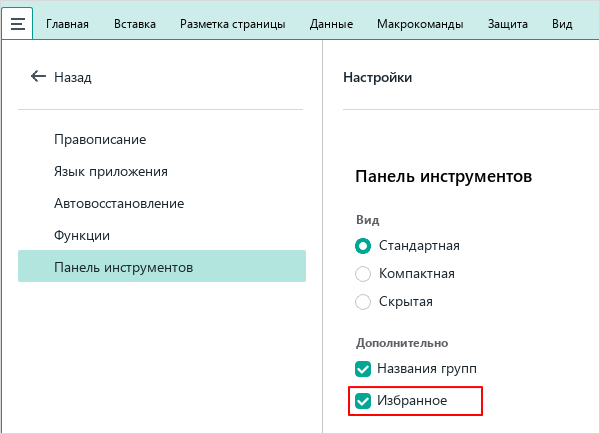
Task: Choose the Стандартная toolbar view
Action: click(363, 245)
